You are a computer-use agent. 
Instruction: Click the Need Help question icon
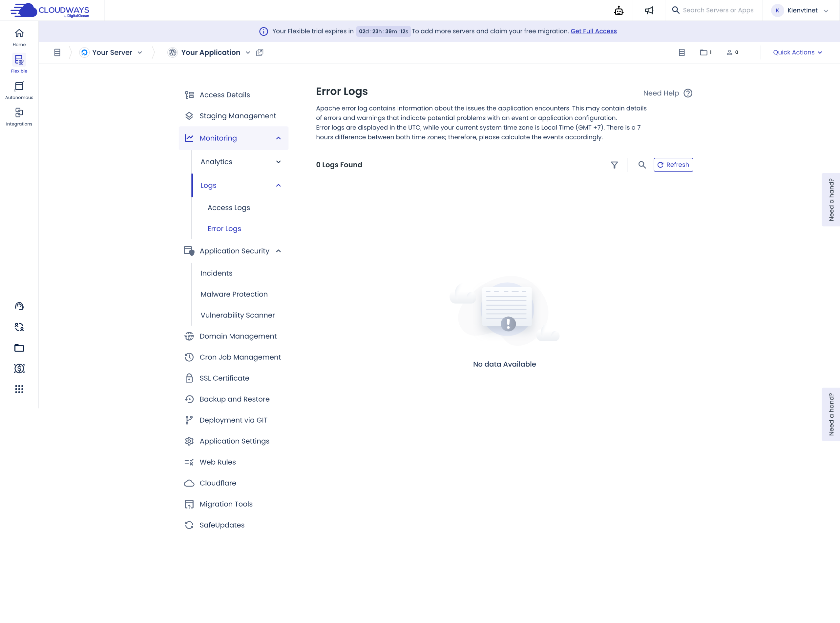[688, 93]
